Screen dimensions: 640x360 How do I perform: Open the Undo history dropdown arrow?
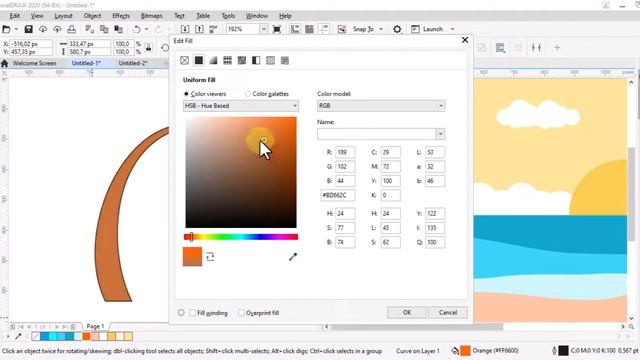point(147,29)
